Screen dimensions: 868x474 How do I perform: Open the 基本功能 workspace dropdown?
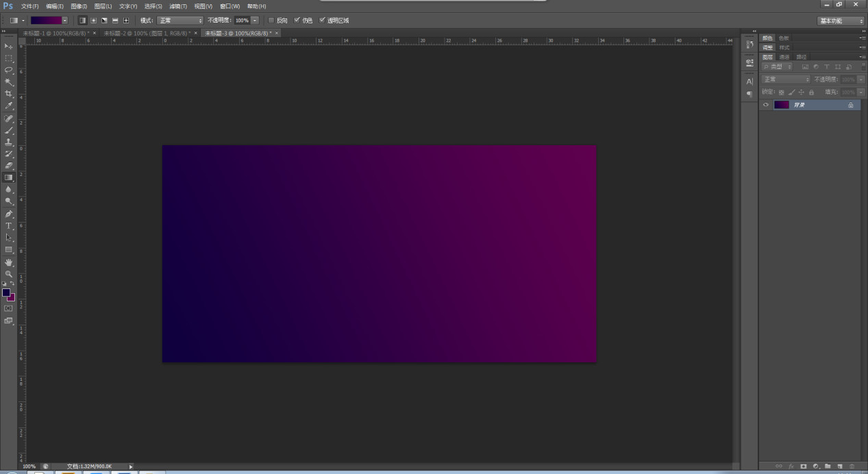click(x=841, y=21)
